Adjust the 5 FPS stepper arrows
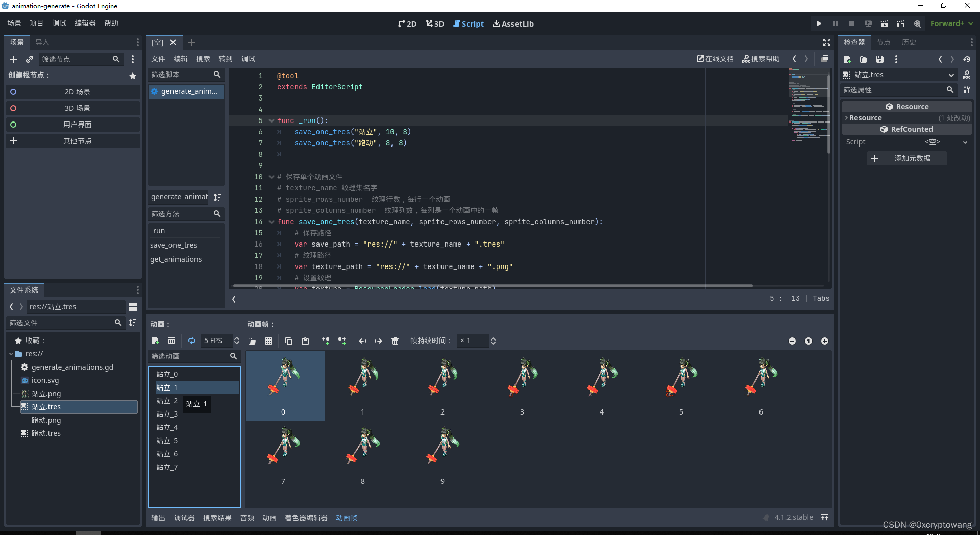This screenshot has width=980, height=535. point(237,341)
